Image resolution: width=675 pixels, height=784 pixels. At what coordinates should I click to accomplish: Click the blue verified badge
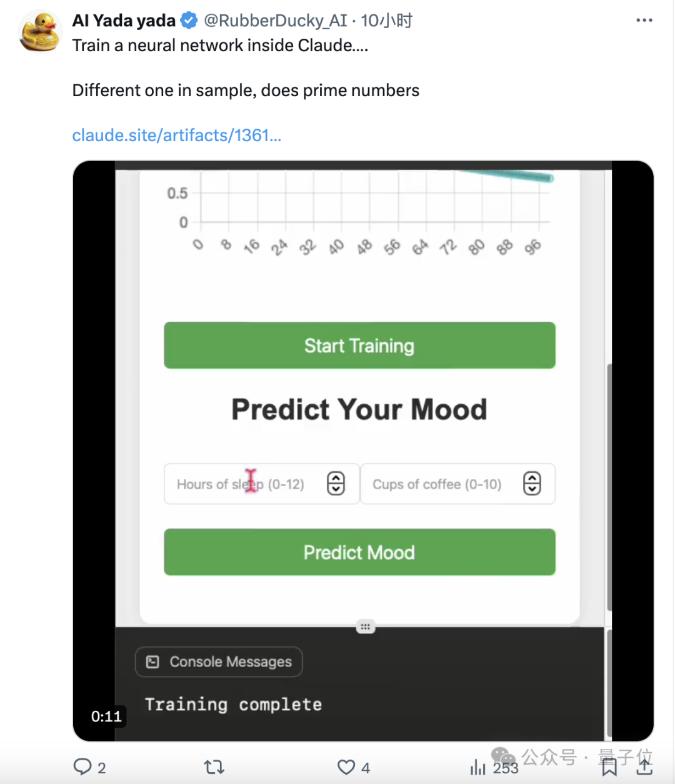[189, 21]
